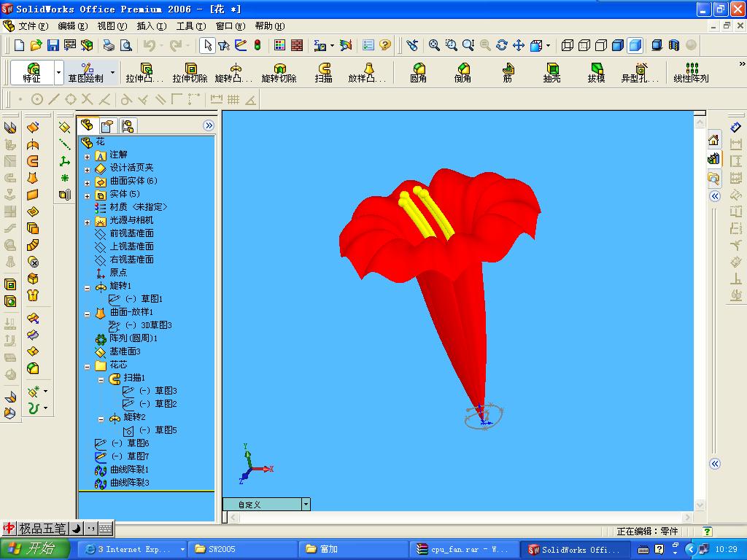Open the 自定义 view dropdown arrow
The image size is (747, 560).
(x=306, y=505)
